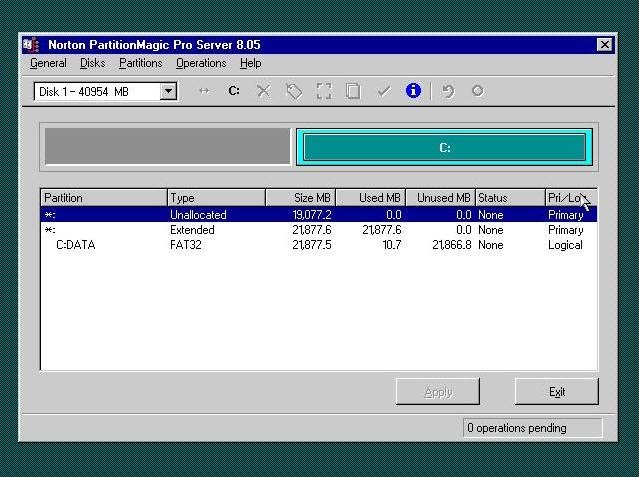Open the Disks menu

point(93,63)
